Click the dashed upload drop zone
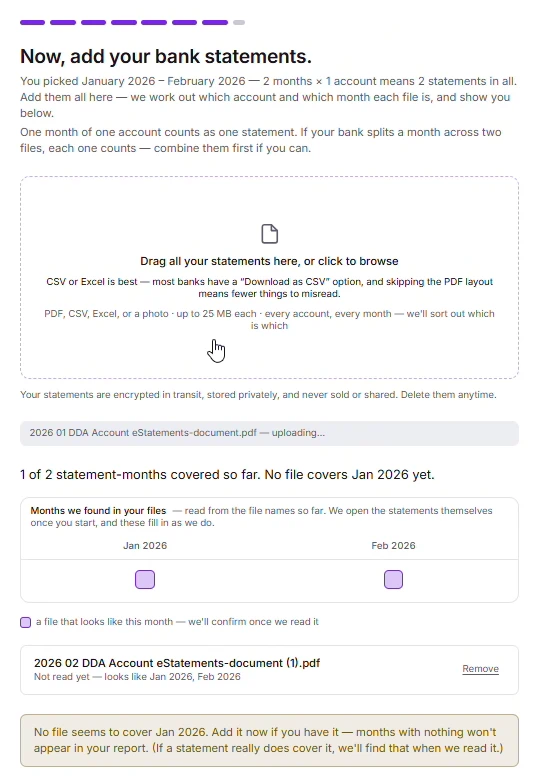Screen dimensions: 539x776 coord(269,278)
